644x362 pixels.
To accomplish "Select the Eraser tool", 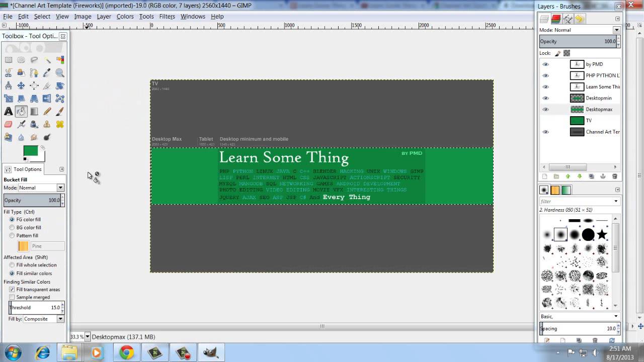I will pos(9,124).
